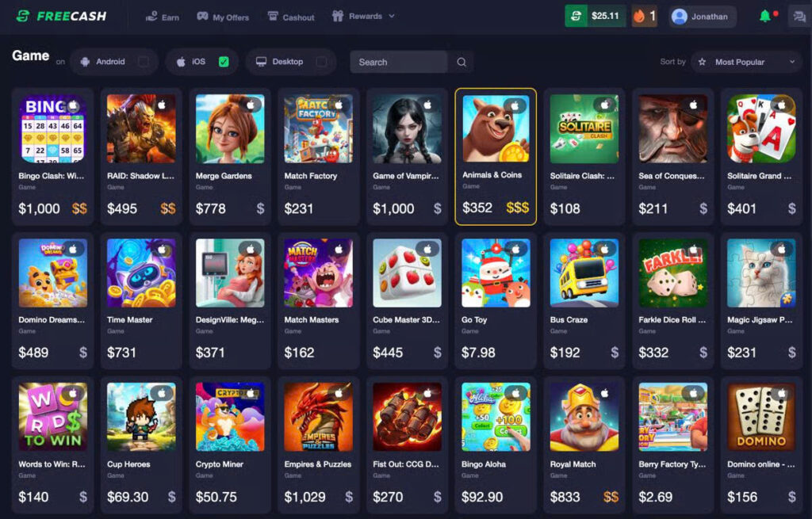The width and height of the screenshot is (812, 519).
Task: Click the streak flame icon
Action: tap(639, 16)
